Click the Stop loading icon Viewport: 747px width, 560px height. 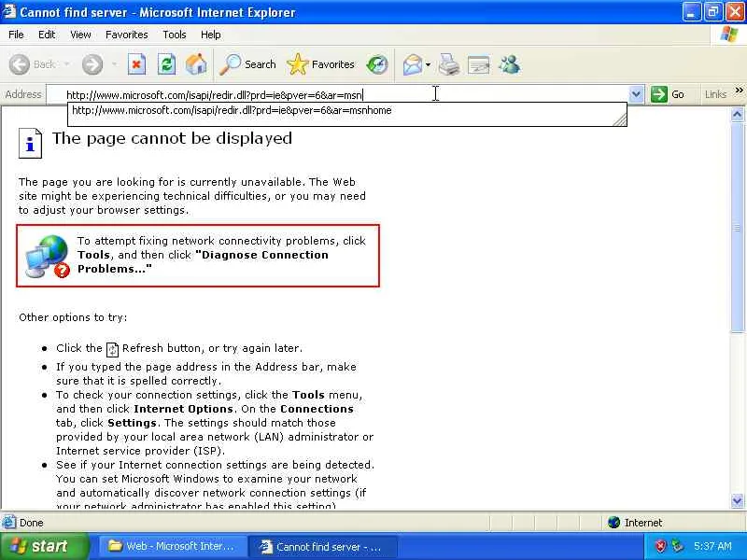[x=136, y=64]
